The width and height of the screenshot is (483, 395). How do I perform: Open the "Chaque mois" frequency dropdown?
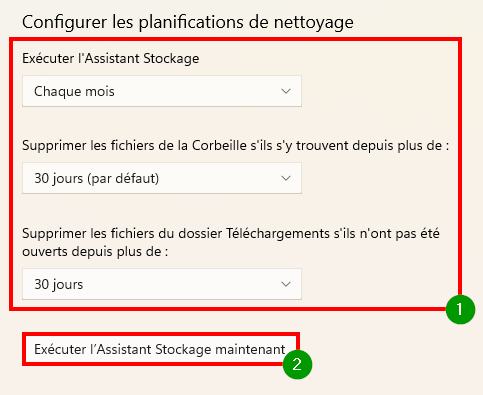click(162, 91)
